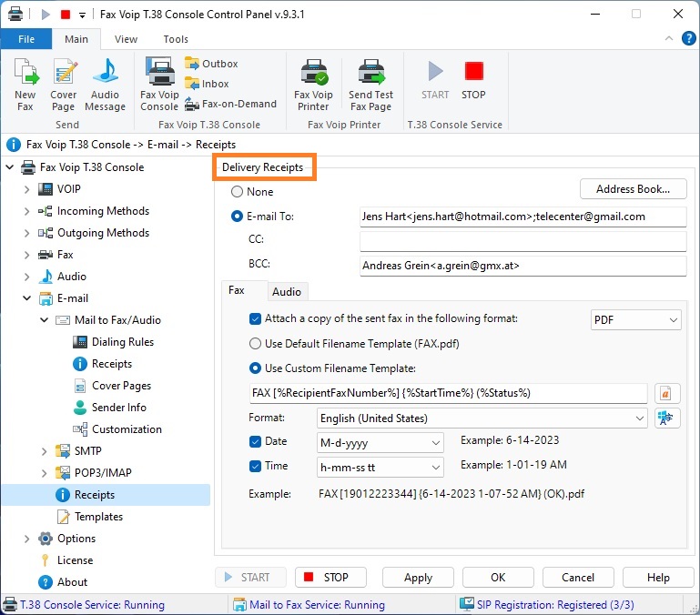Click the Cancel button
Screen dimensions: 700x615
click(x=578, y=578)
